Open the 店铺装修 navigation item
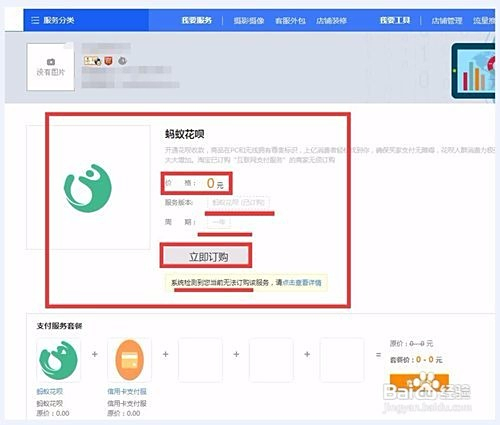Screen dimensions: 500x425 point(331,21)
